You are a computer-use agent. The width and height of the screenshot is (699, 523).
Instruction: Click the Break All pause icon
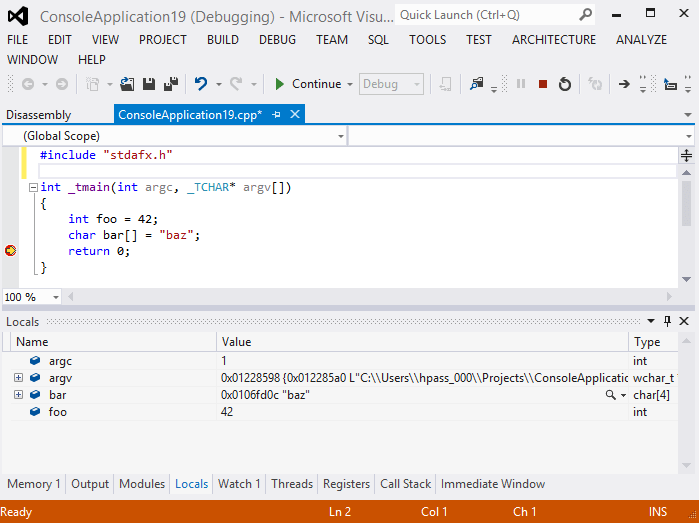(x=521, y=84)
